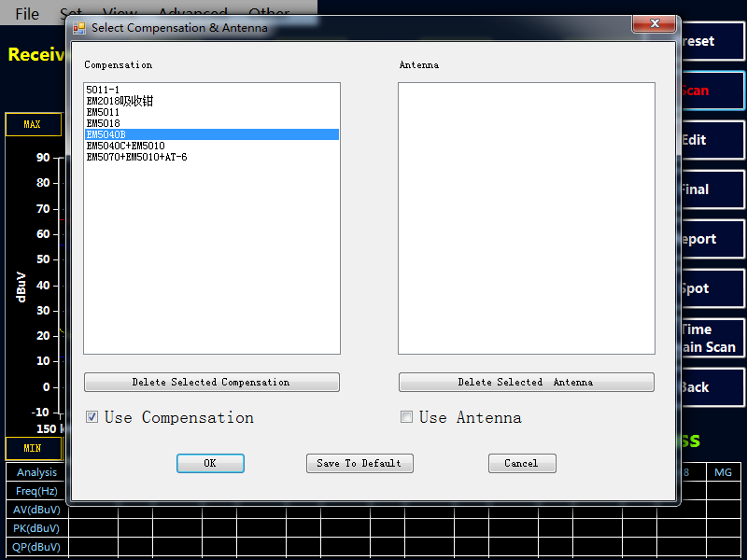Click Save To Default button
Viewport: 747px width, 560px height.
(359, 463)
